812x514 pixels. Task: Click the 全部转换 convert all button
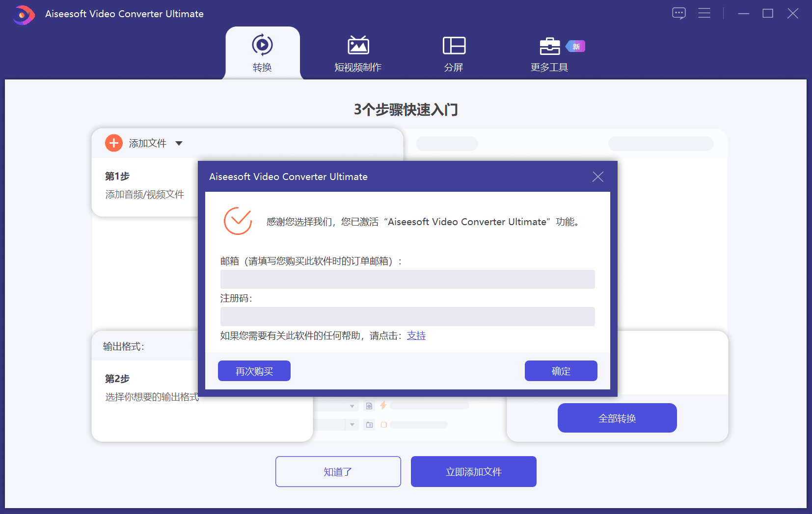[617, 418]
